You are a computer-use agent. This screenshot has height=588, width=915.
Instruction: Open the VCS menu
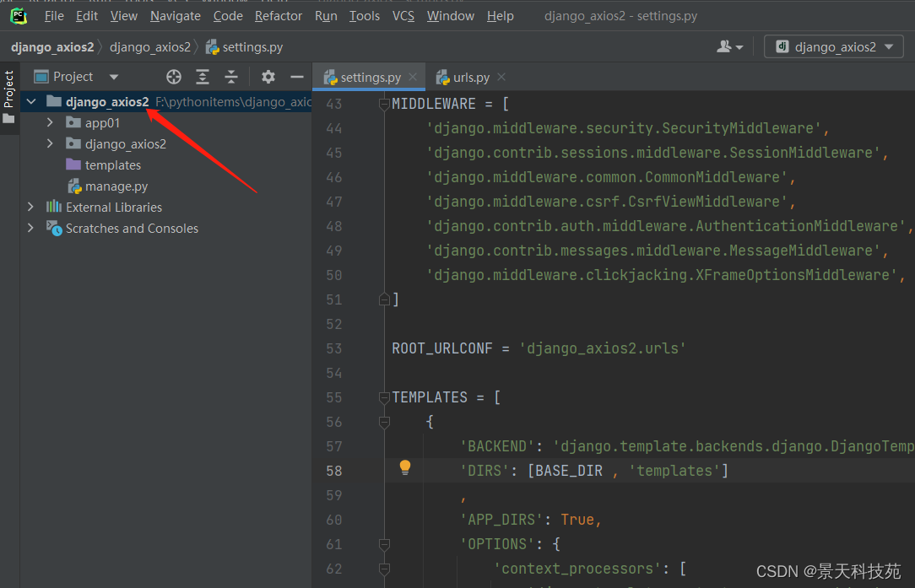tap(403, 16)
